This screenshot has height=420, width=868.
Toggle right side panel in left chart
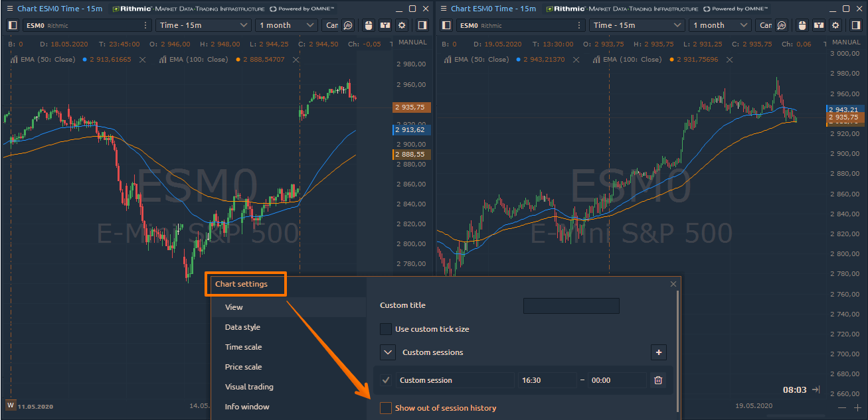pos(422,25)
